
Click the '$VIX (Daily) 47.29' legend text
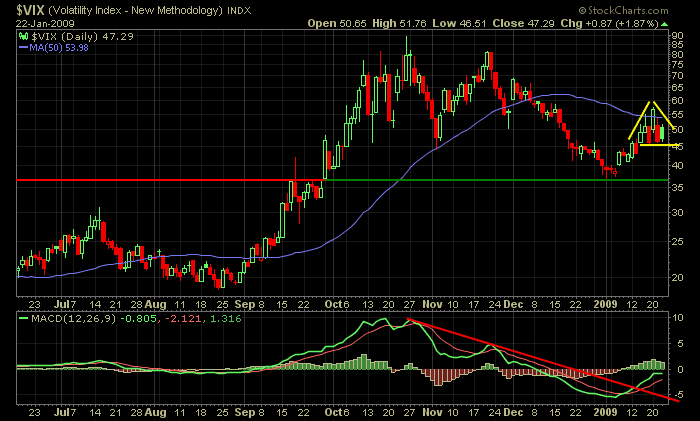[82, 37]
